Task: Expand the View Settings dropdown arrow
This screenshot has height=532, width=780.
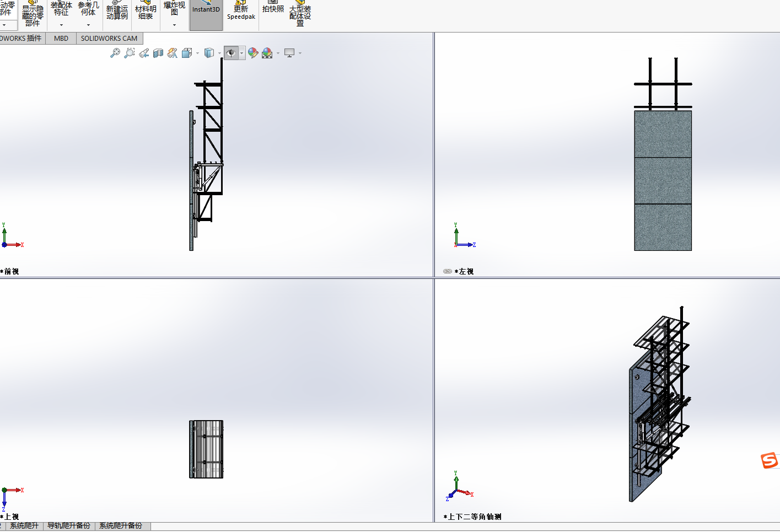Action: point(300,53)
